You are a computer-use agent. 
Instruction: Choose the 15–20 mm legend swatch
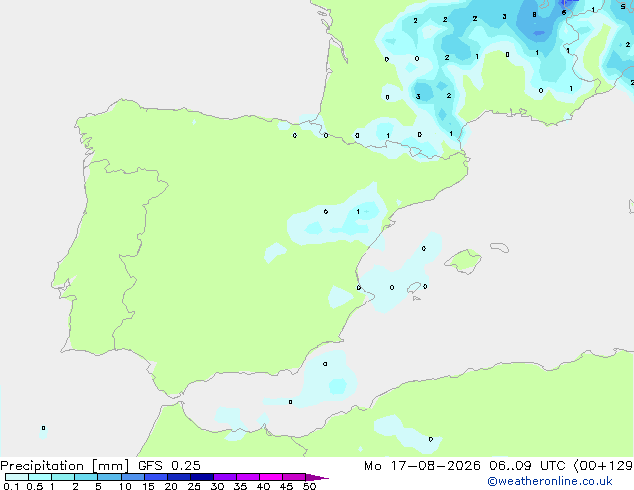[156, 477]
